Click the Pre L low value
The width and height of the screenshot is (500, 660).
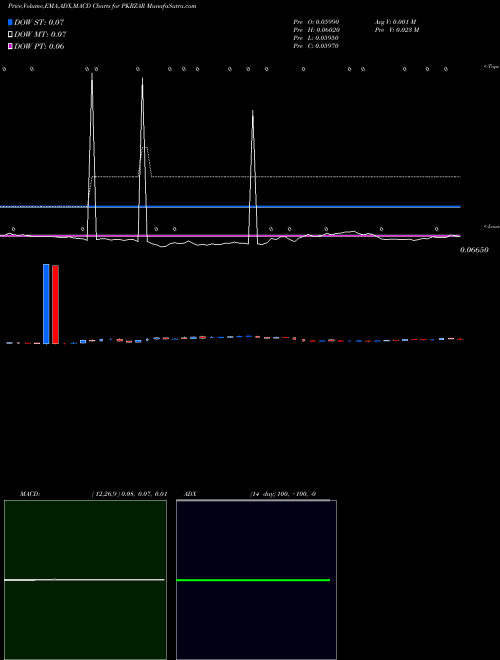(x=316, y=38)
